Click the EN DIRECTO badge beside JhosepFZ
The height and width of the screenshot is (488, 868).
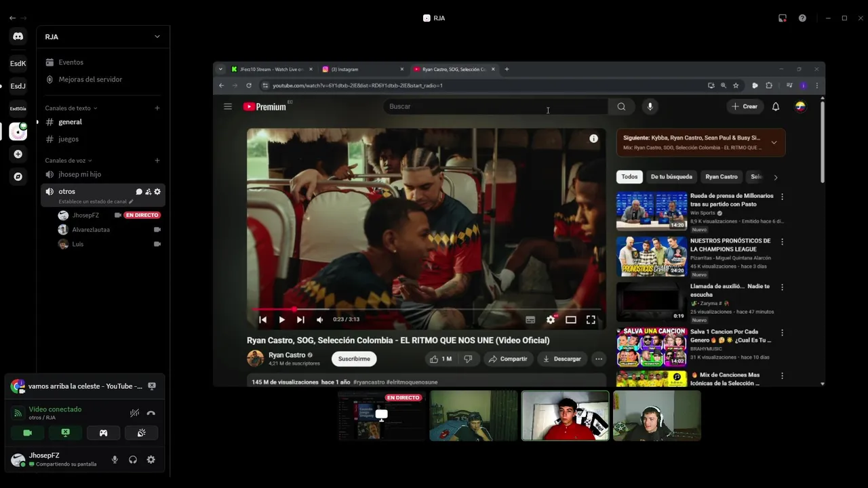pos(142,215)
